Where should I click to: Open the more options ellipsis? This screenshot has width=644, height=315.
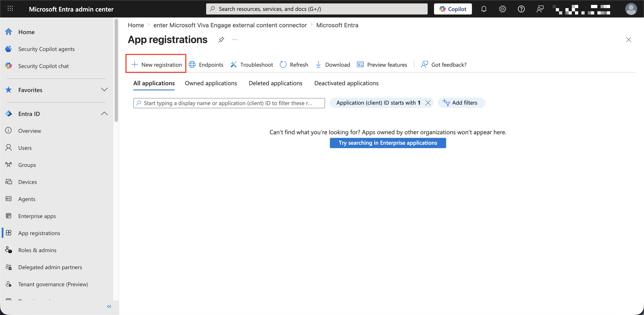coord(235,39)
